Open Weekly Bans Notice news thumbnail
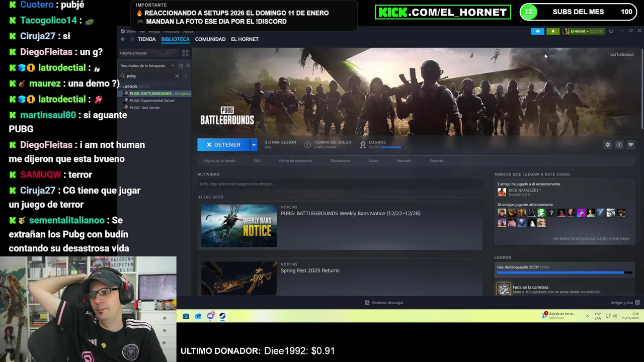 pyautogui.click(x=239, y=226)
